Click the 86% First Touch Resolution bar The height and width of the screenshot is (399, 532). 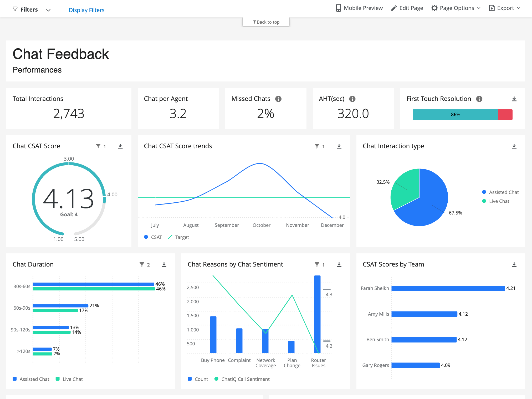pos(455,115)
